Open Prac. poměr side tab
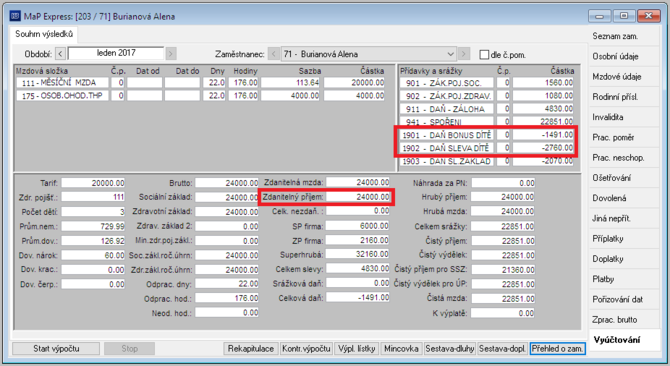The width and height of the screenshot is (670, 366). click(x=624, y=138)
